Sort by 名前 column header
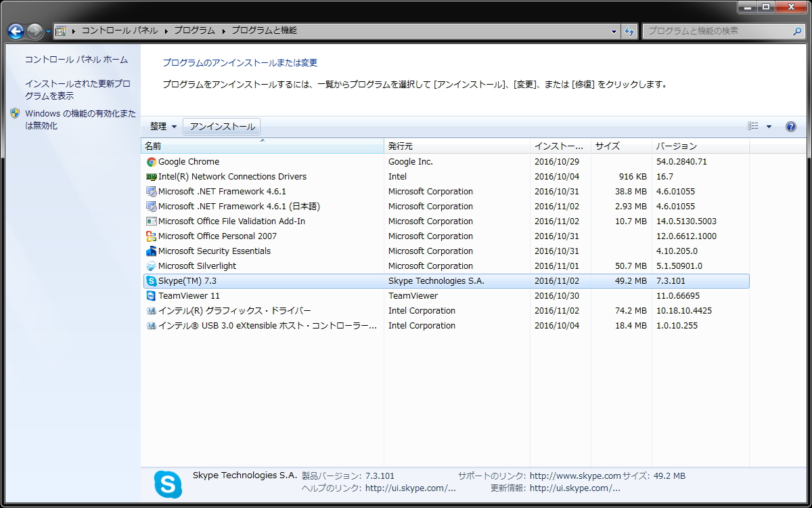The image size is (812, 508). point(263,146)
